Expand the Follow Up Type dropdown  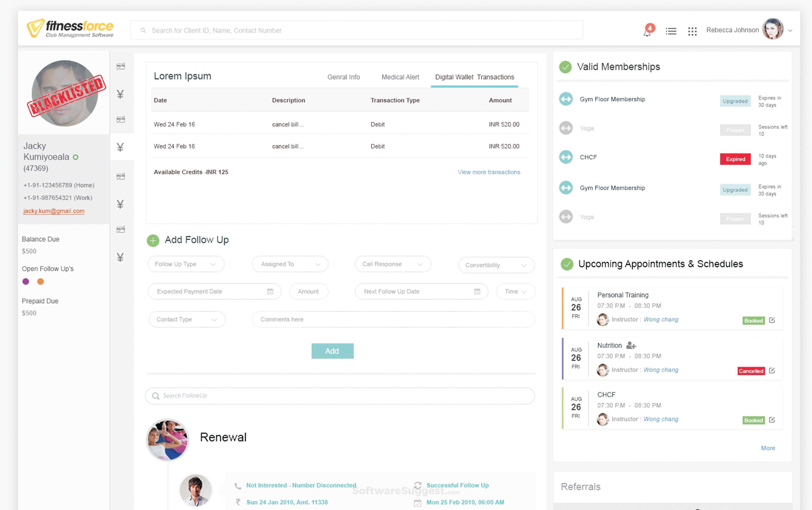pyautogui.click(x=186, y=264)
